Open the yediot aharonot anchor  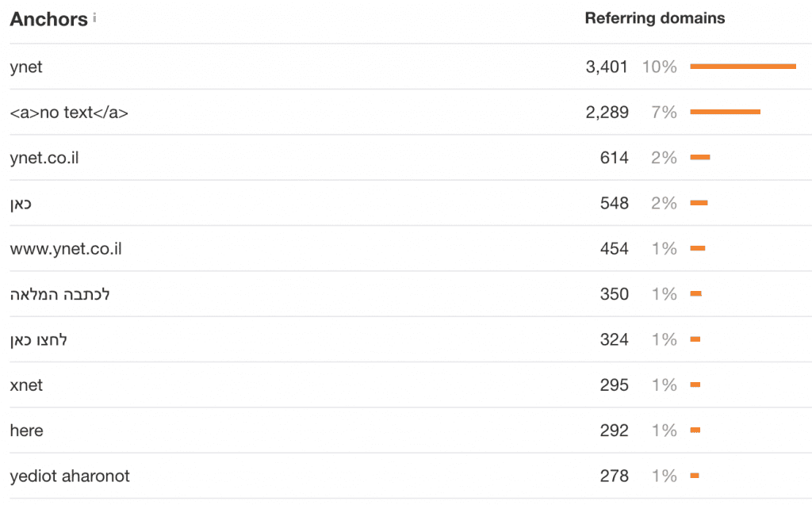pos(70,476)
